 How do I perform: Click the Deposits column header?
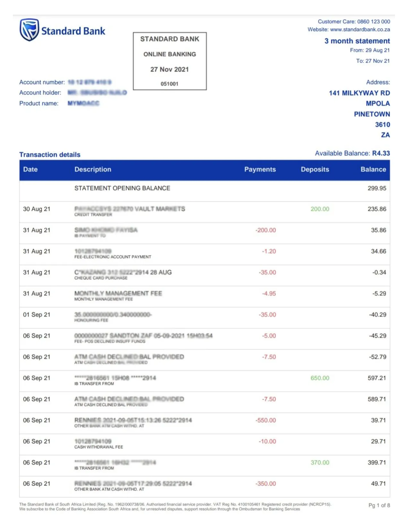tap(315, 169)
